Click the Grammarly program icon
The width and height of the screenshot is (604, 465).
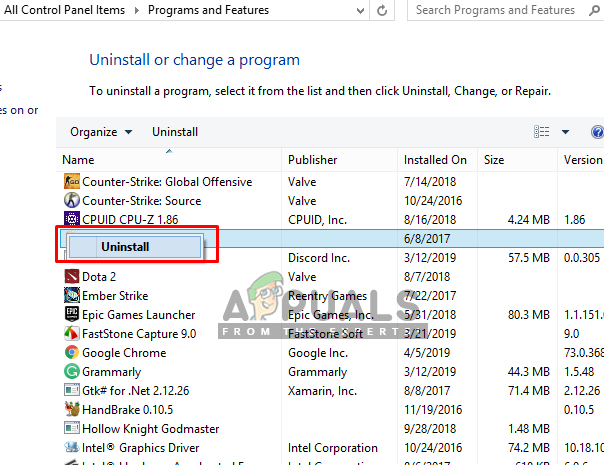pyautogui.click(x=72, y=371)
